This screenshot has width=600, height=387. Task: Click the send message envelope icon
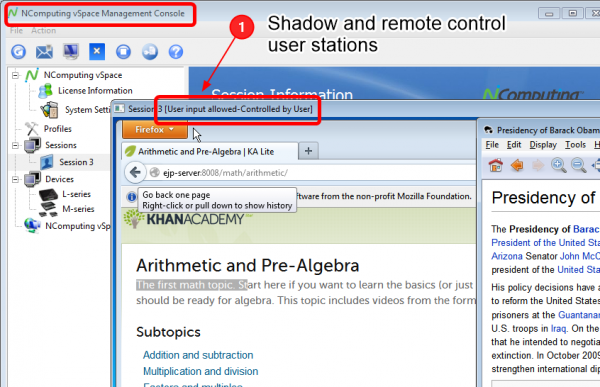tap(44, 52)
